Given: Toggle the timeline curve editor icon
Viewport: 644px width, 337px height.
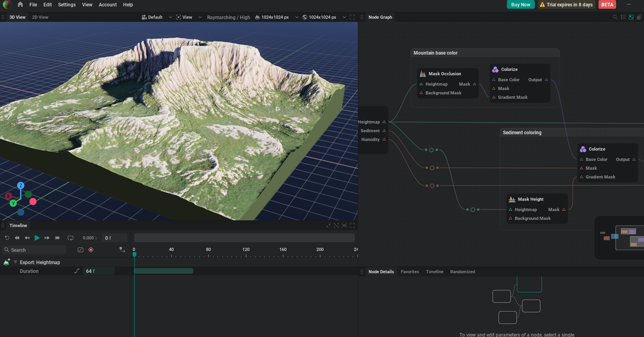Looking at the screenshot, I should click(x=80, y=250).
